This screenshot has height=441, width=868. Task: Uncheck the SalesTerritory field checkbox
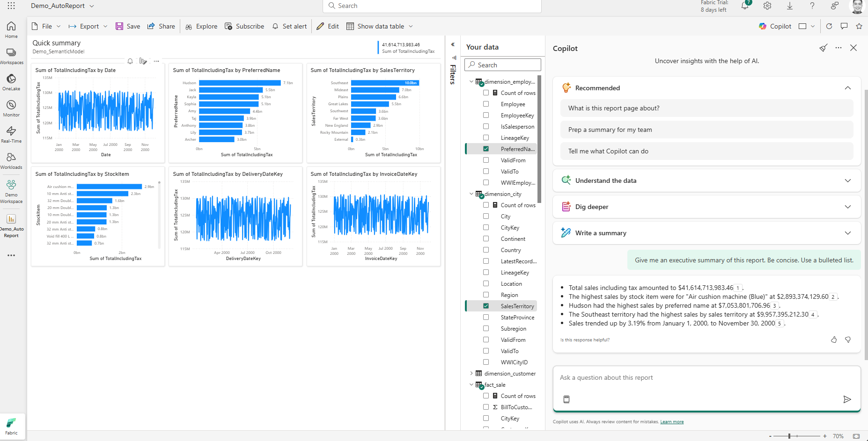click(486, 306)
